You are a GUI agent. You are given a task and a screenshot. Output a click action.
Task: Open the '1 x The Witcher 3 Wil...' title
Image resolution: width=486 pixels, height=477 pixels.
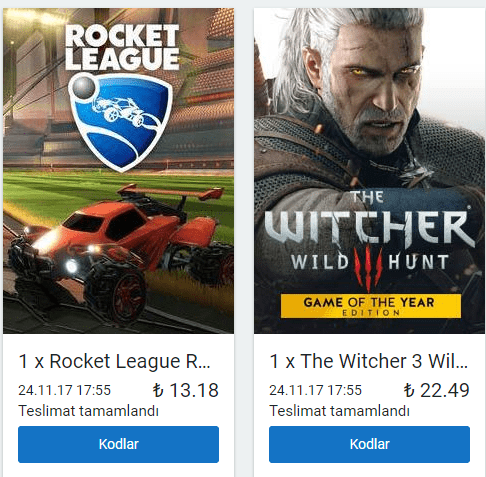[368, 361]
